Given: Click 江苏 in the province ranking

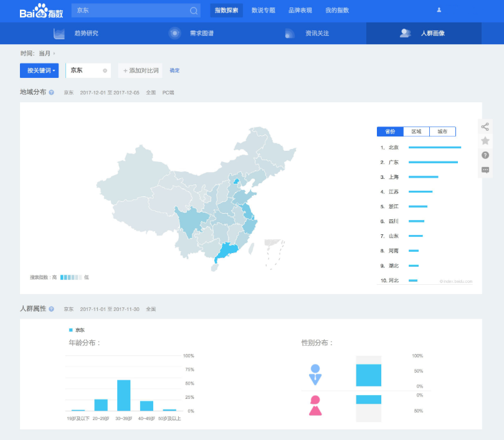Looking at the screenshot, I should coord(394,192).
